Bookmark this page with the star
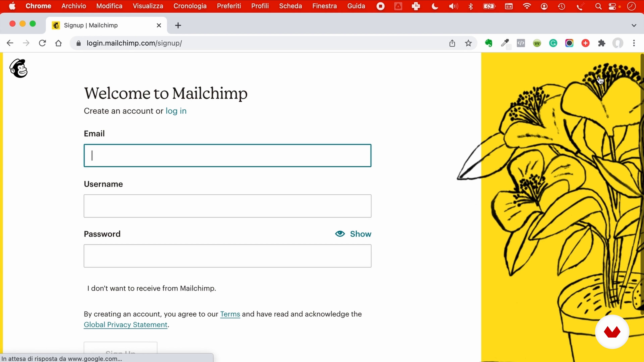The height and width of the screenshot is (362, 644). [x=468, y=43]
